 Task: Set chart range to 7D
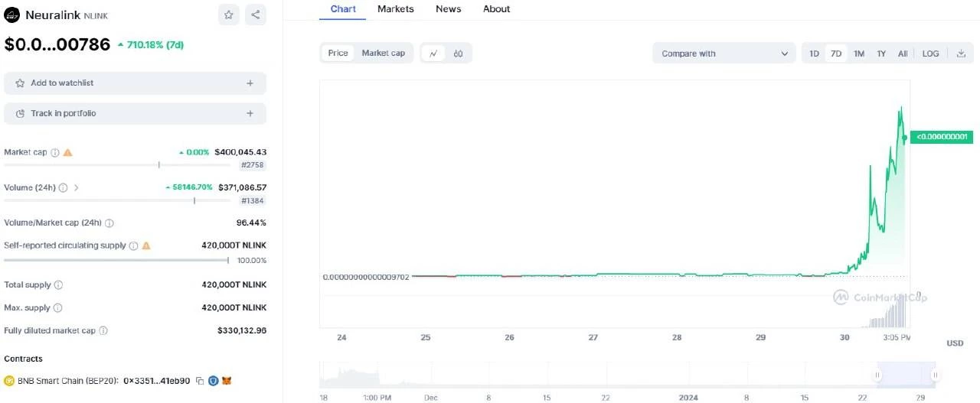[836, 54]
